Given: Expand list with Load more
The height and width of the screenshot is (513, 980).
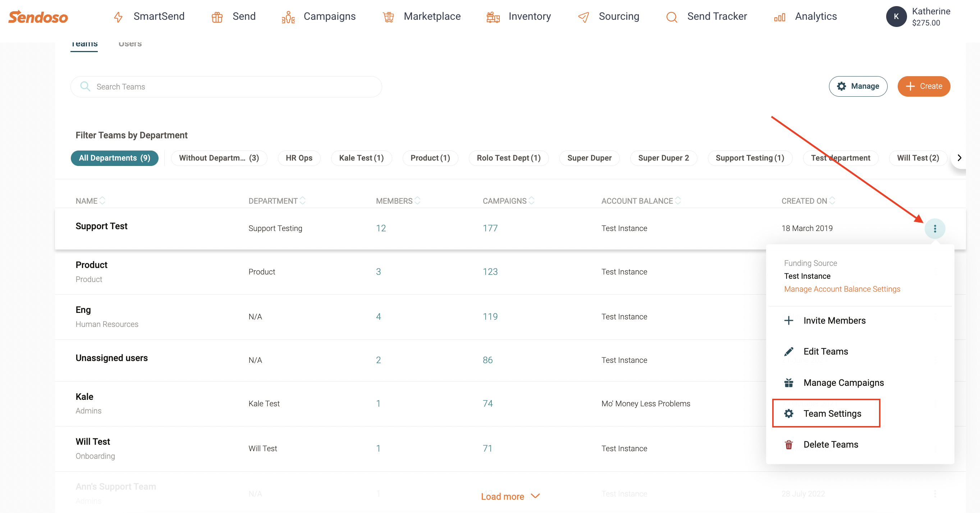Looking at the screenshot, I should tap(510, 496).
